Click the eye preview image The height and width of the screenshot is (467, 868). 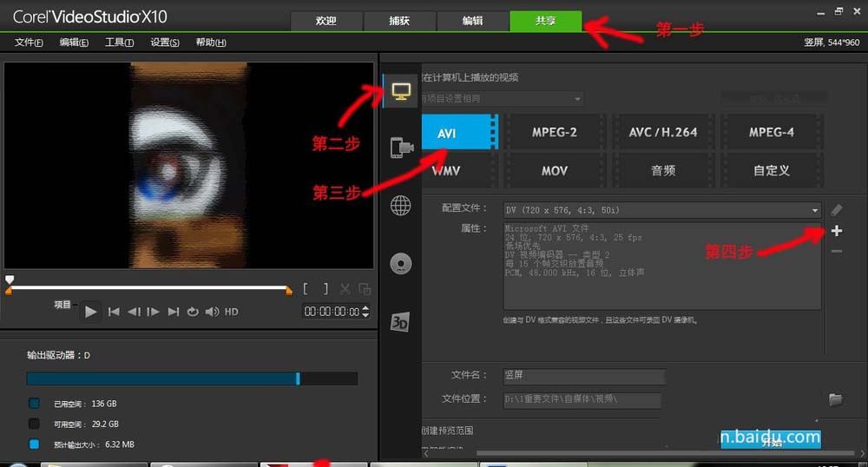(188, 166)
